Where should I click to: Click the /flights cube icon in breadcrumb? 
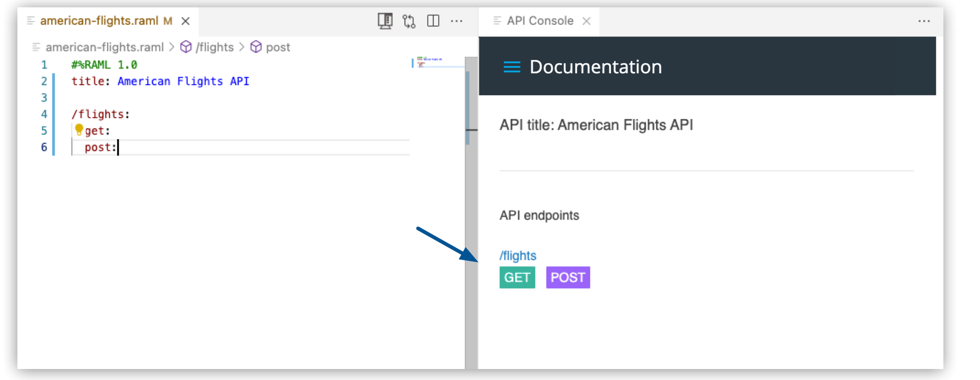click(x=186, y=47)
